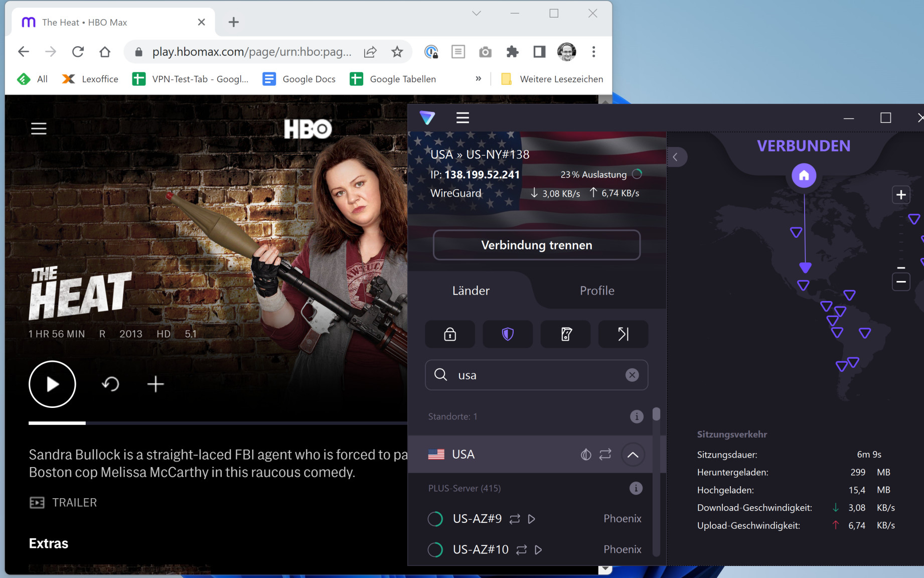Click the address bar URL

(x=252, y=52)
